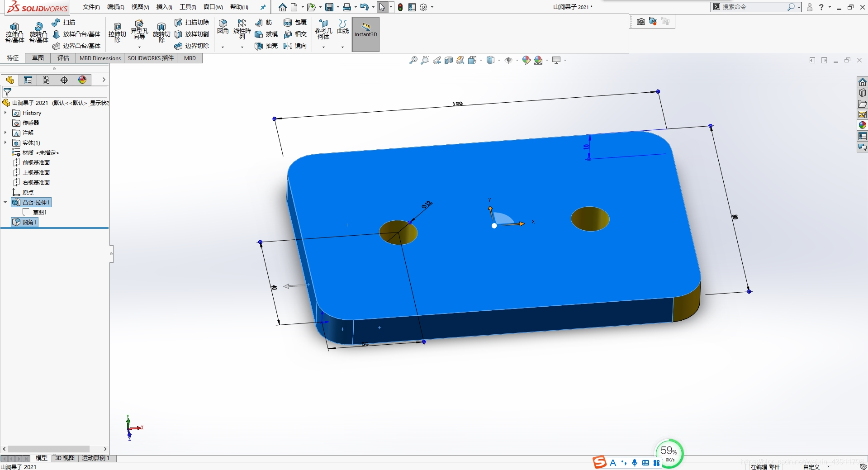868x470 pixels.
Task: Open the 参考几何体 reference geometry tool
Action: coord(323,29)
